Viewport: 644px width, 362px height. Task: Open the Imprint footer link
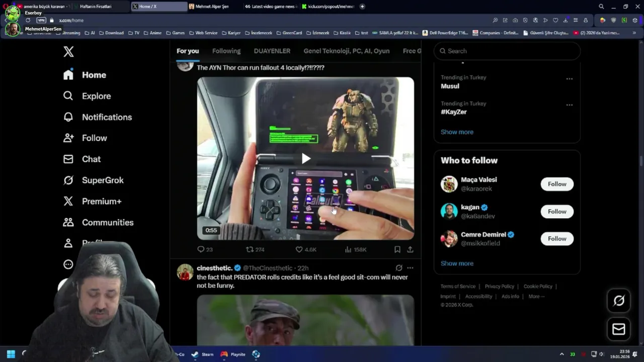pos(448,296)
